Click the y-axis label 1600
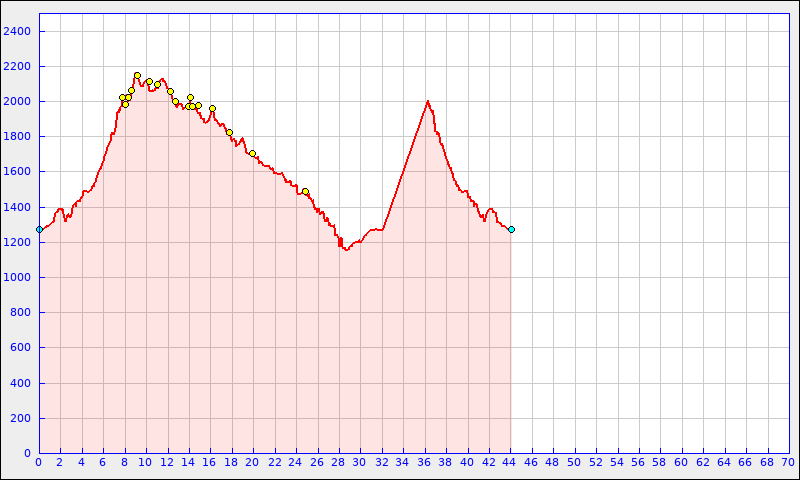The height and width of the screenshot is (480, 800). click(x=18, y=172)
